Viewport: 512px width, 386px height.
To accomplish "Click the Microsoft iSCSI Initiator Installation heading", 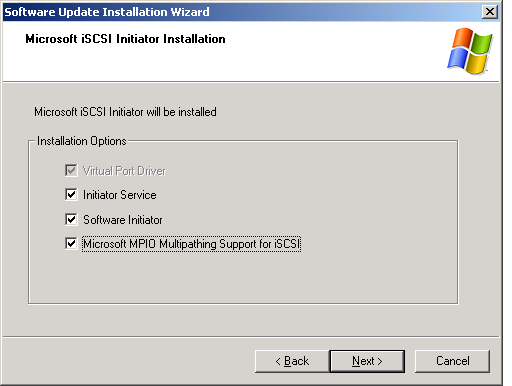I will pyautogui.click(x=125, y=39).
